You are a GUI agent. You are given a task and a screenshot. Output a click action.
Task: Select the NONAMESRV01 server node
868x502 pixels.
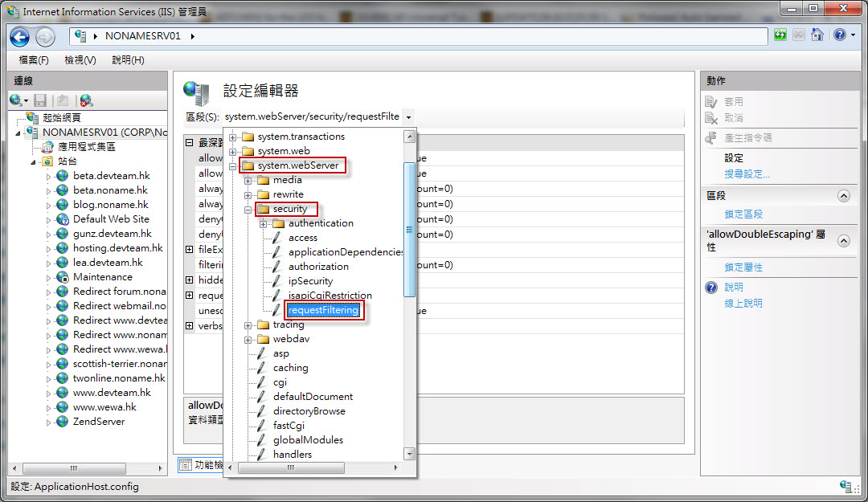tap(104, 133)
